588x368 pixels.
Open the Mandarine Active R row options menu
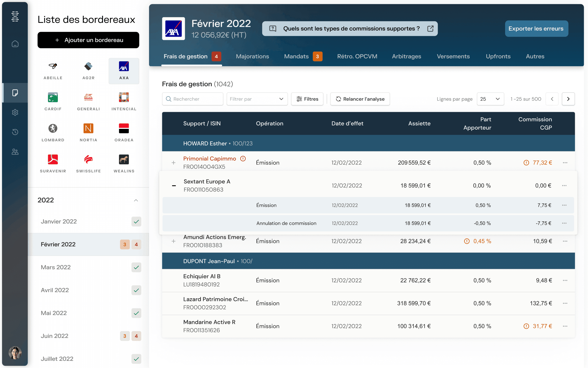point(565,326)
